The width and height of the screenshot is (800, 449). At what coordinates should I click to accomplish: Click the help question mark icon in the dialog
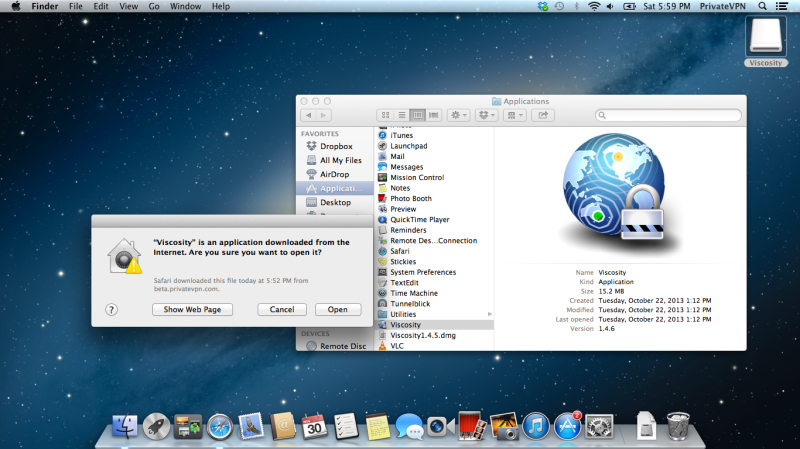pos(112,310)
